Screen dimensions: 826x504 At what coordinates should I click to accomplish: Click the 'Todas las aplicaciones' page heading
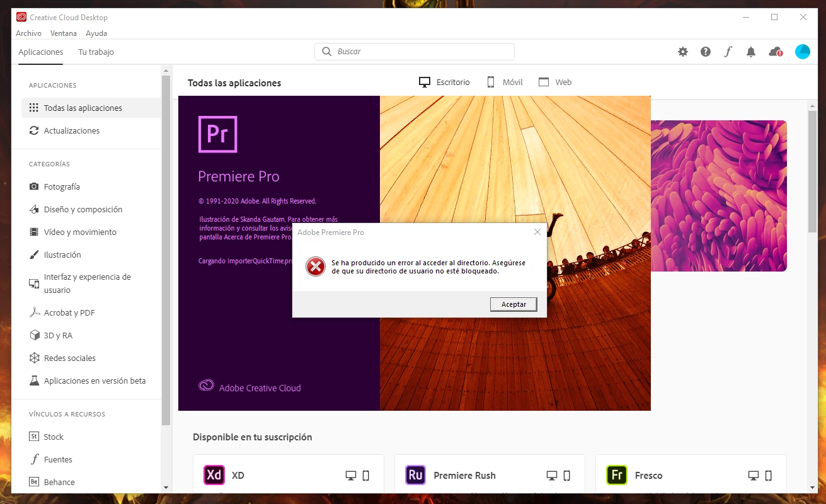pyautogui.click(x=234, y=83)
